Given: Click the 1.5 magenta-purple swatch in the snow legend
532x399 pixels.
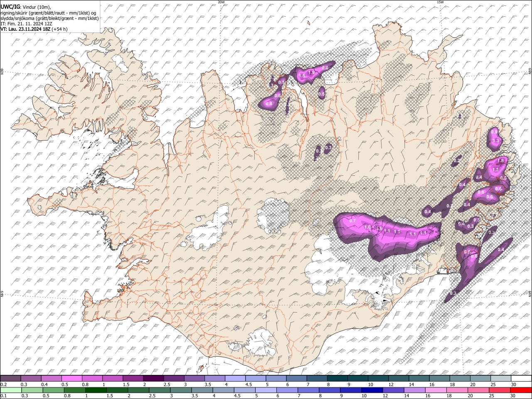Looking at the screenshot, I should (133, 378).
